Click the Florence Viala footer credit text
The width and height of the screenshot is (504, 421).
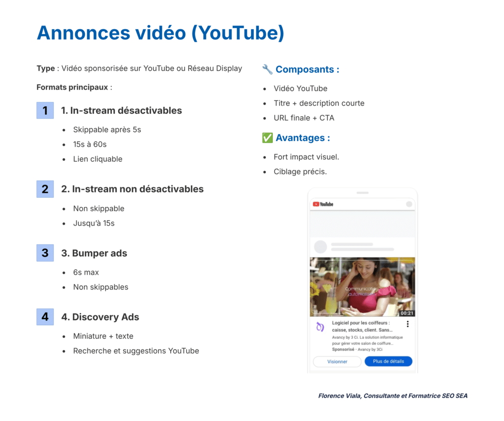(392, 395)
